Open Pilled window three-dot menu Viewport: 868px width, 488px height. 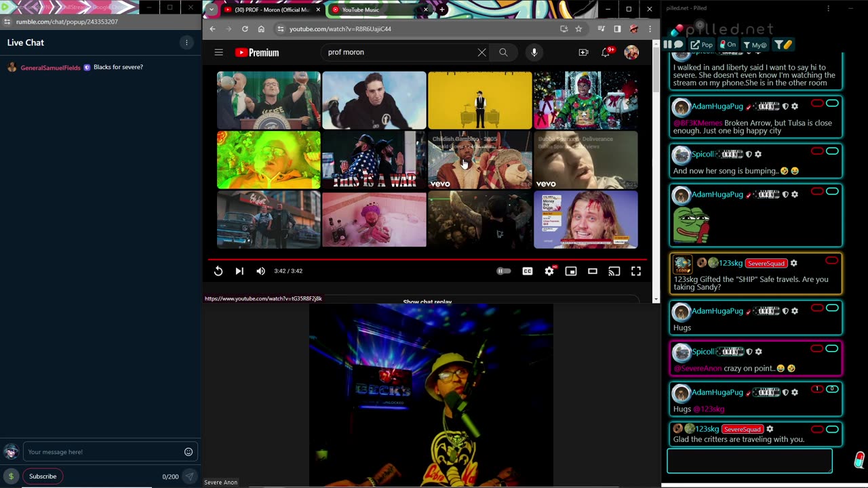pos(828,8)
